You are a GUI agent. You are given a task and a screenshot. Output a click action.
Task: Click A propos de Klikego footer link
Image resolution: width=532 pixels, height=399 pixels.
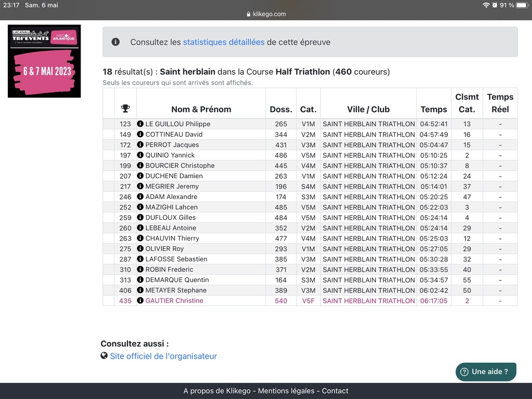(x=217, y=391)
